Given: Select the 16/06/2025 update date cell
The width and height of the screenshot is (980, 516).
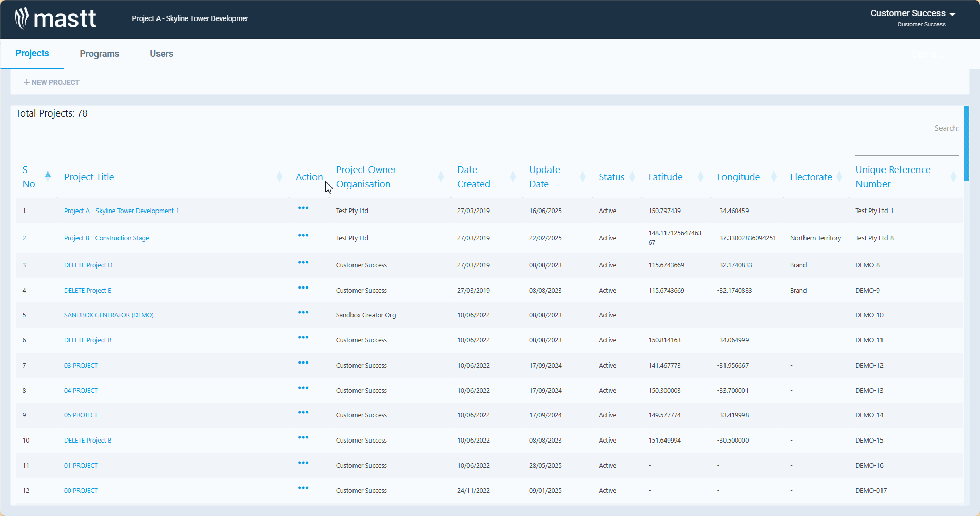Looking at the screenshot, I should (545, 211).
